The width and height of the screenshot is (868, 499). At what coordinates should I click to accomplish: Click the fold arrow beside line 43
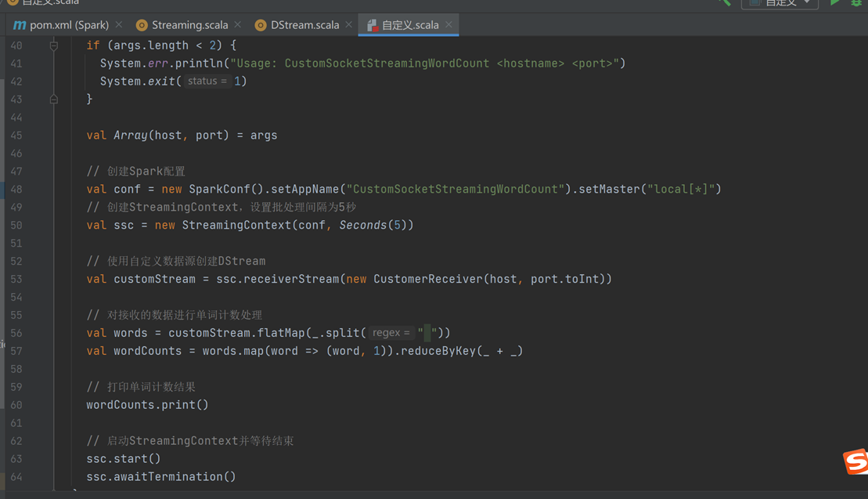[54, 99]
